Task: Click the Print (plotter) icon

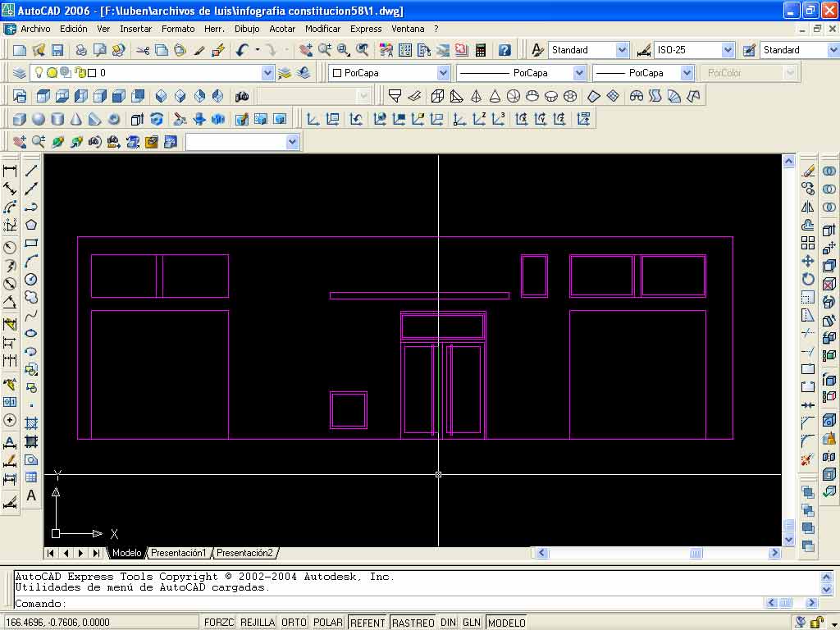Action: (81, 50)
